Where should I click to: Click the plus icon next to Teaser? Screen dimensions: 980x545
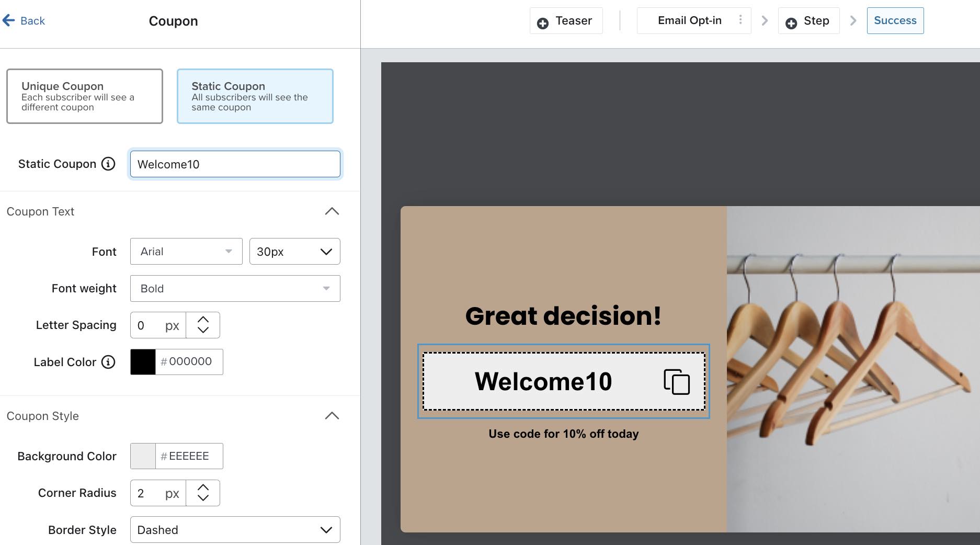tap(543, 22)
